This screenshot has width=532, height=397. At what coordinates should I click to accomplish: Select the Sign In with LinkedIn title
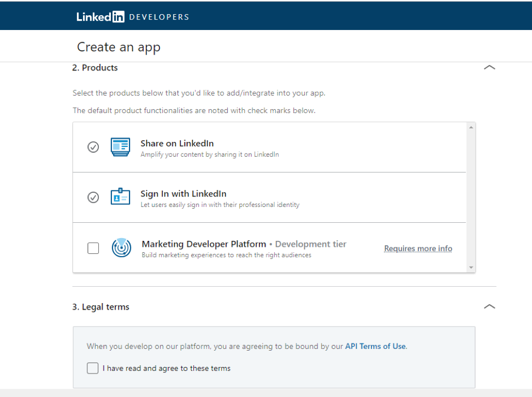click(x=184, y=194)
